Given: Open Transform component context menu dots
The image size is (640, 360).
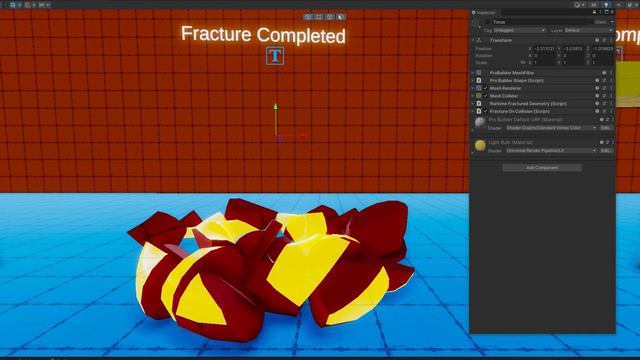Looking at the screenshot, I should (611, 40).
